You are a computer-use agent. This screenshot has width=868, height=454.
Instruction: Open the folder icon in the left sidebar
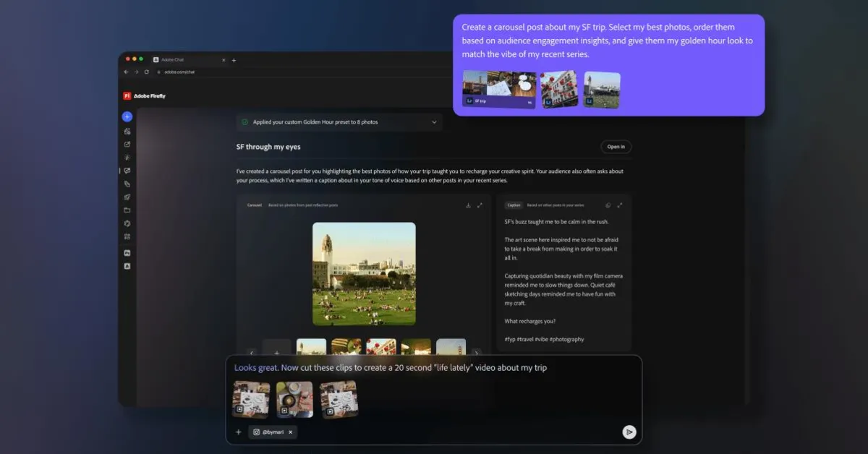[127, 210]
